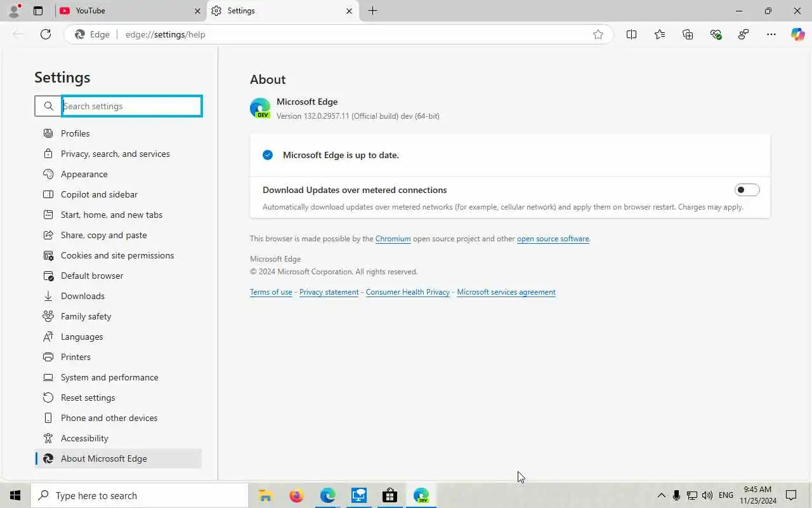Open the Favorites list
The image size is (812, 508).
click(660, 34)
